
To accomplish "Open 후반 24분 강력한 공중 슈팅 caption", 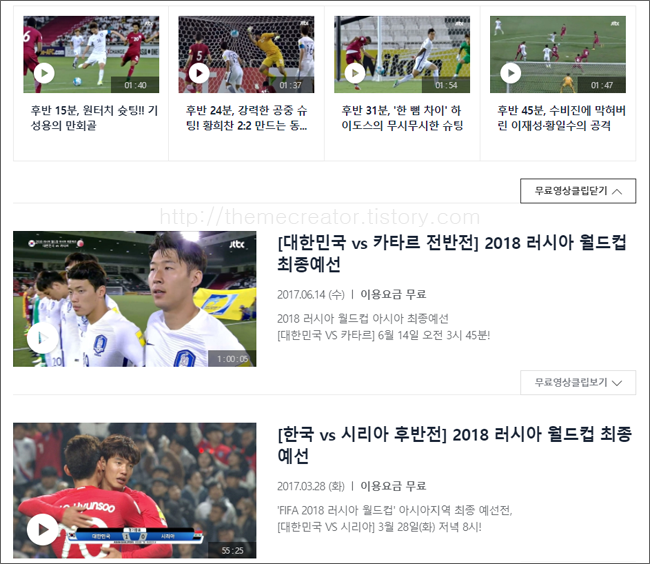I will pyautogui.click(x=247, y=118).
